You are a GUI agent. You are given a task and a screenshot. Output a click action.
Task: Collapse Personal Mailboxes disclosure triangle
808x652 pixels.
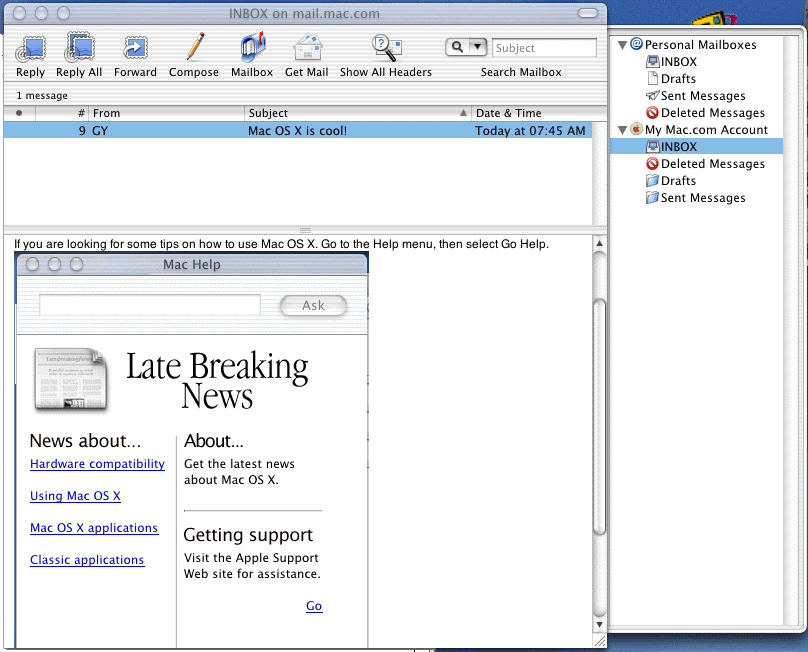coord(622,45)
